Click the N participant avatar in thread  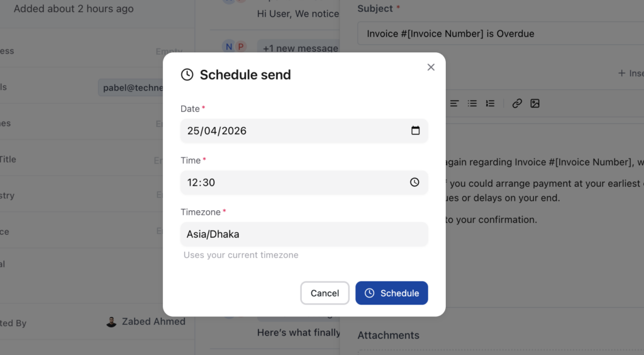point(228,47)
